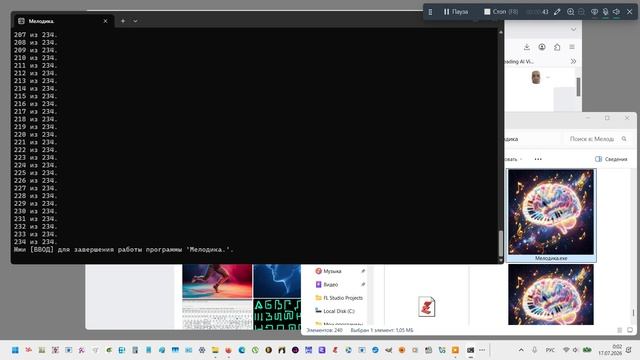This screenshot has height=360, width=640.
Task: Unpin Видео using its pin icon
Action: 363,284
